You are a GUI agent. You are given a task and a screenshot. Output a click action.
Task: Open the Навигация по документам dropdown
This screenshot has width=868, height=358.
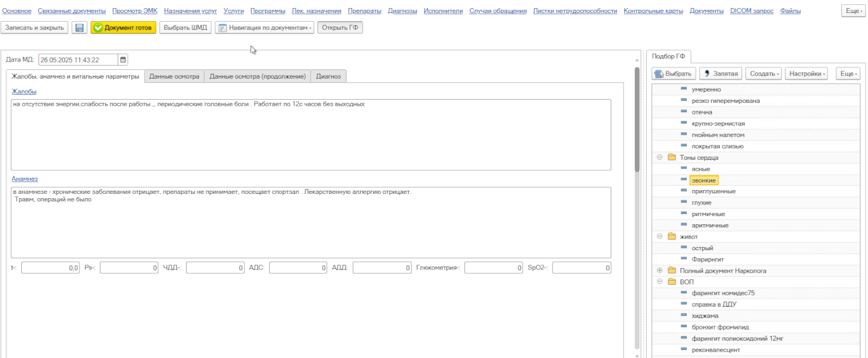(x=265, y=28)
